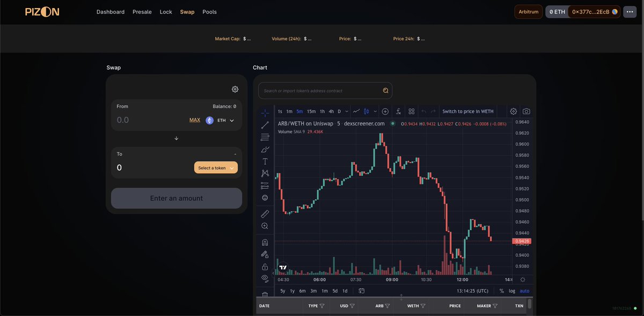Toggle stay-in-drawing-mode pencil lock icon
644x316 pixels.
[265, 254]
